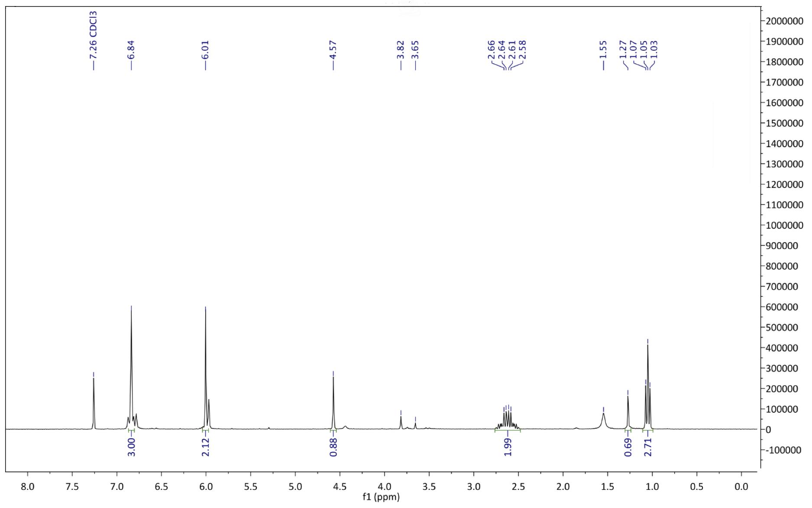
Task: Select the 6.01 peak label
Action: (205, 50)
